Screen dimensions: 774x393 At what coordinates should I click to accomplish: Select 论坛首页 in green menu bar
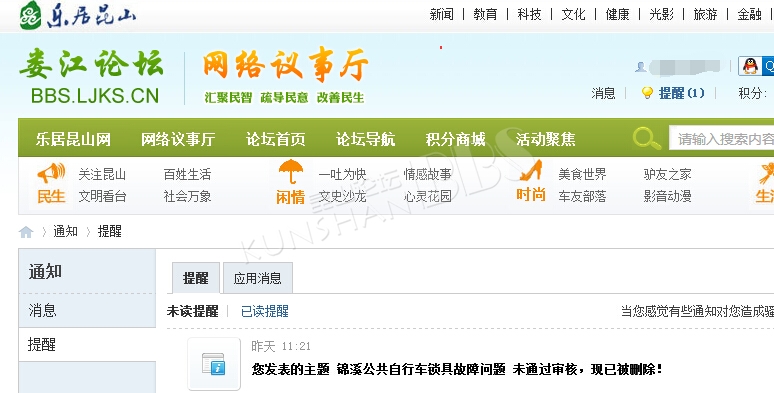tap(275, 139)
